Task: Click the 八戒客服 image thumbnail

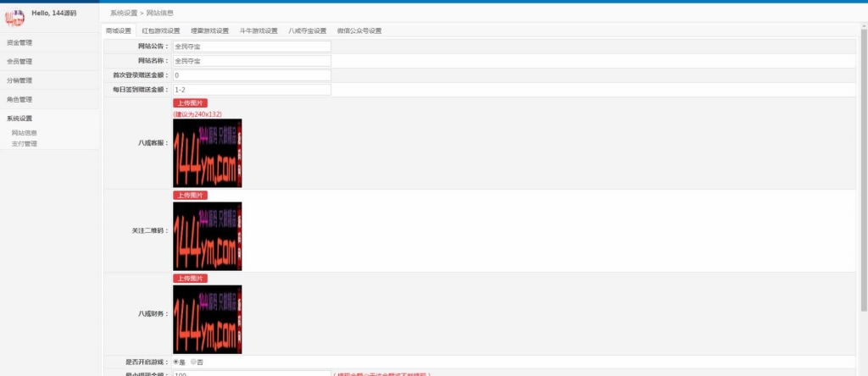Action: (207, 153)
